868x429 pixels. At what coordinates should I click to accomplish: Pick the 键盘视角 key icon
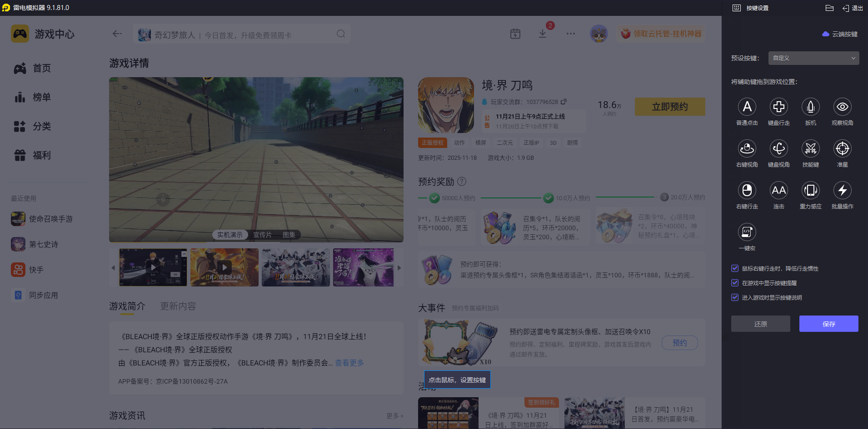point(779,148)
